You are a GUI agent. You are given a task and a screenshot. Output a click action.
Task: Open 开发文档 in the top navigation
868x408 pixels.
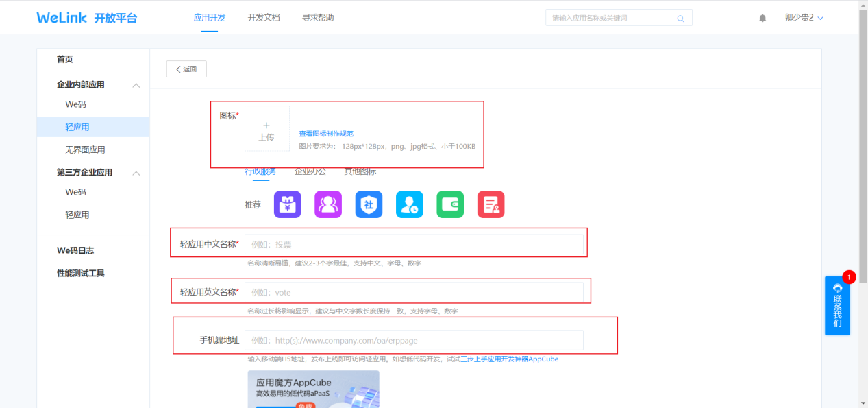[264, 18]
